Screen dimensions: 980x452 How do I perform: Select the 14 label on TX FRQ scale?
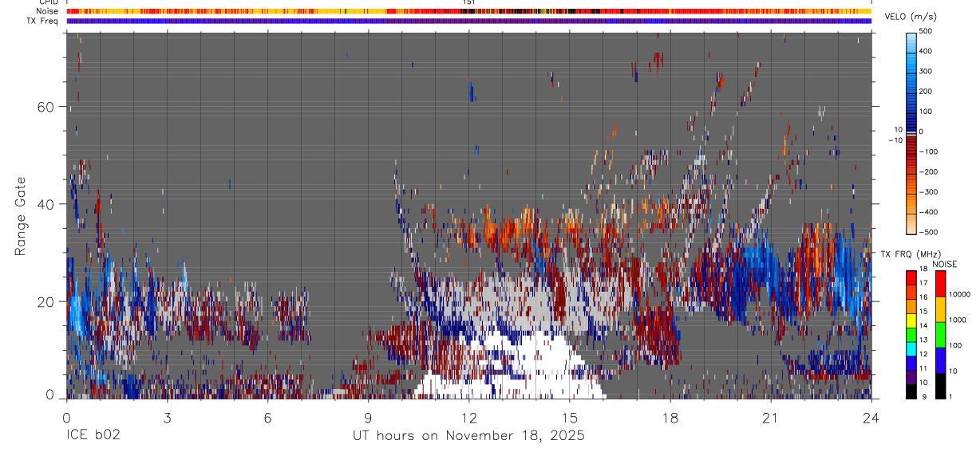pos(923,326)
